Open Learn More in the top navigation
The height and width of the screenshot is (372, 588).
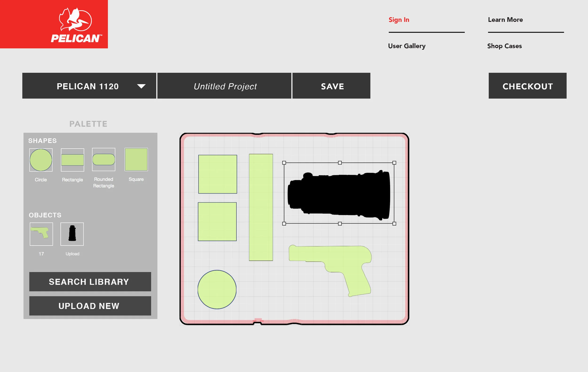tap(505, 20)
